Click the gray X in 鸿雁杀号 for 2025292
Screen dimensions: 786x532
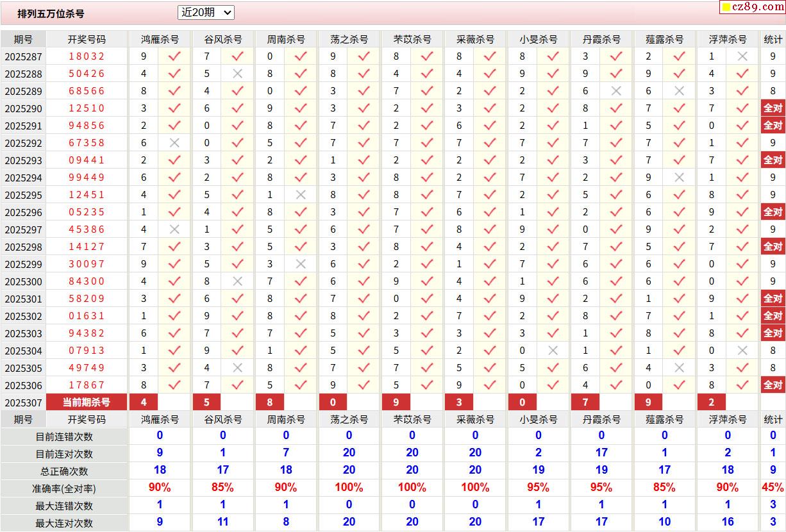tap(174, 143)
